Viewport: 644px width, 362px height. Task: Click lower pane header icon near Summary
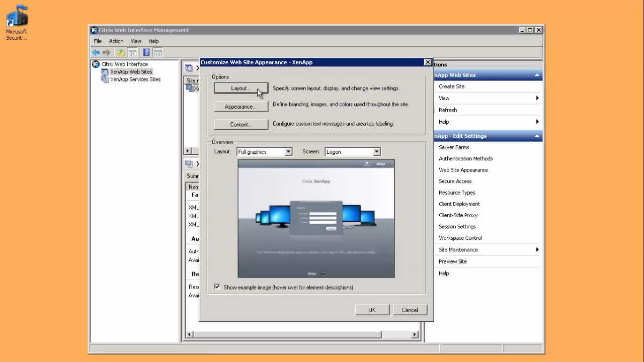(188, 163)
